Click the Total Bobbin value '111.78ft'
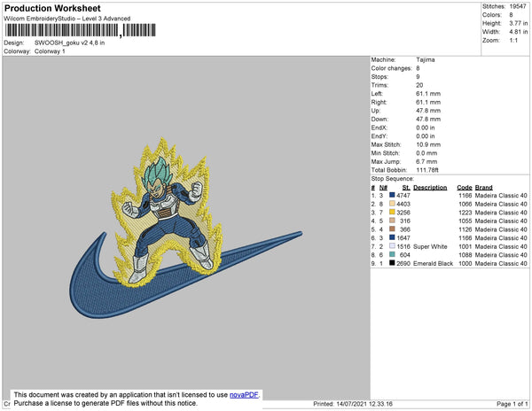The height and width of the screenshot is (411, 532). click(427, 170)
